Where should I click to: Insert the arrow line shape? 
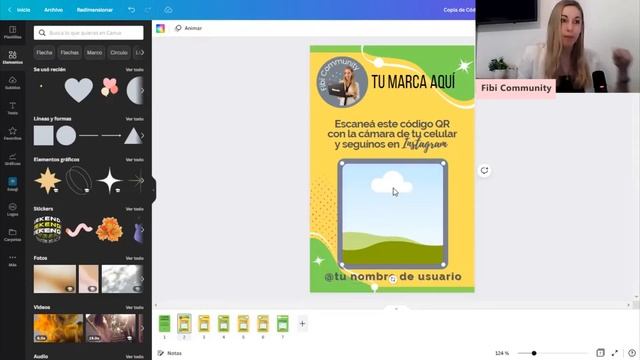point(111,135)
